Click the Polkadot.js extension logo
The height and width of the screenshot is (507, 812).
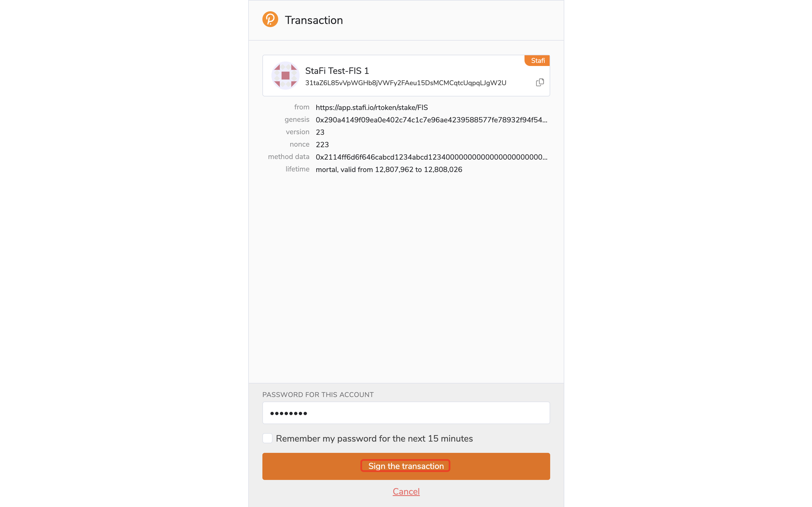pyautogui.click(x=270, y=19)
